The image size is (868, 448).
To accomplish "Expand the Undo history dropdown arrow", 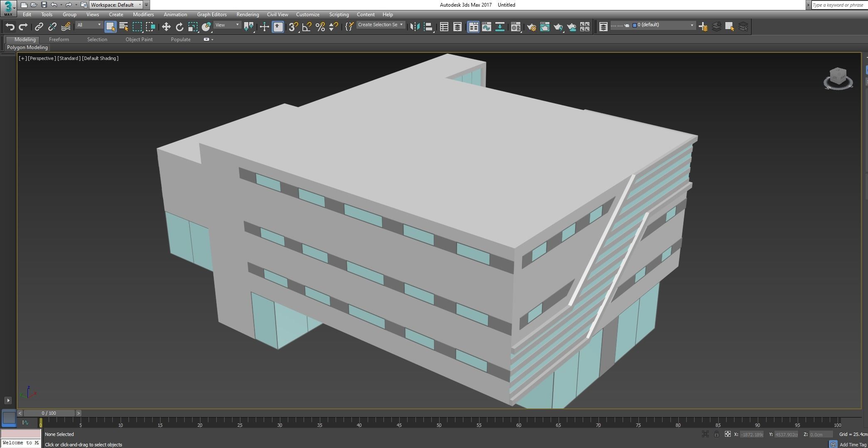I will click(x=61, y=5).
